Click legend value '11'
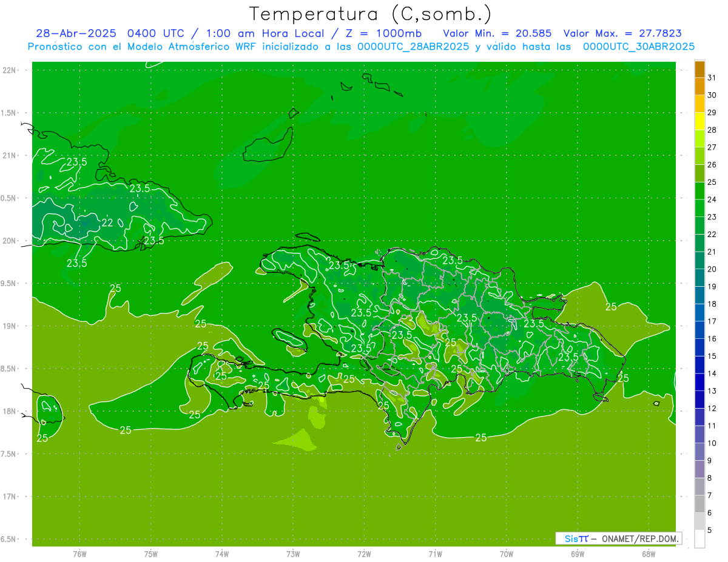Screen dimensions: 728x562 [712, 426]
